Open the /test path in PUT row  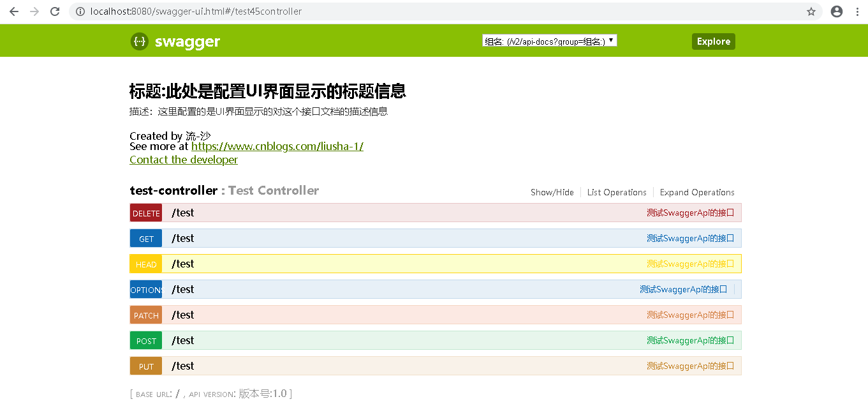coord(182,366)
